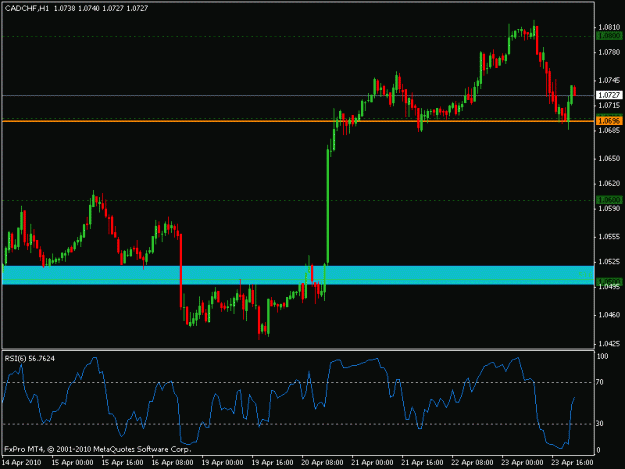Click the 1.0460 price scale value
Screen dimensions: 625x469
pos(609,315)
